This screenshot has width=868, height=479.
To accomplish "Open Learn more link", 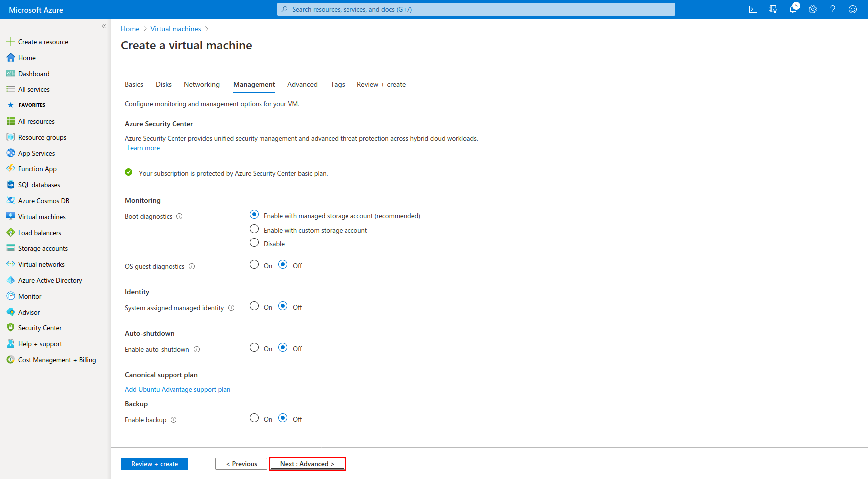I will pos(143,148).
